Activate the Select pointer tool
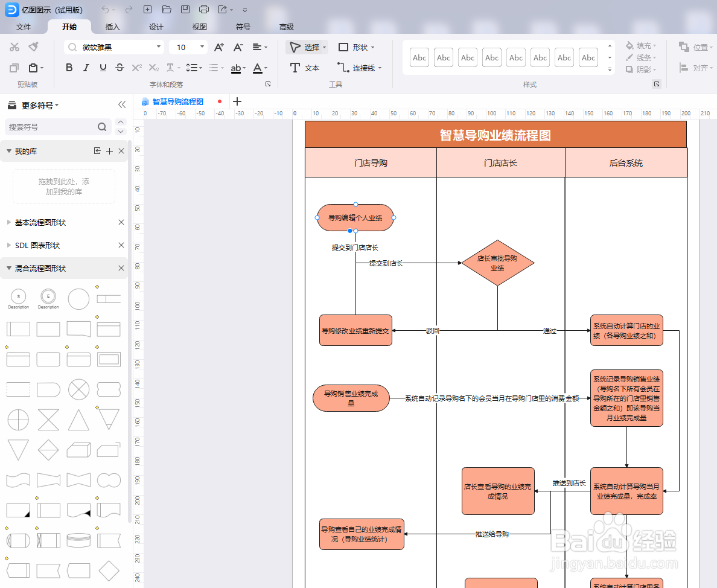The image size is (717, 588). coord(308,47)
